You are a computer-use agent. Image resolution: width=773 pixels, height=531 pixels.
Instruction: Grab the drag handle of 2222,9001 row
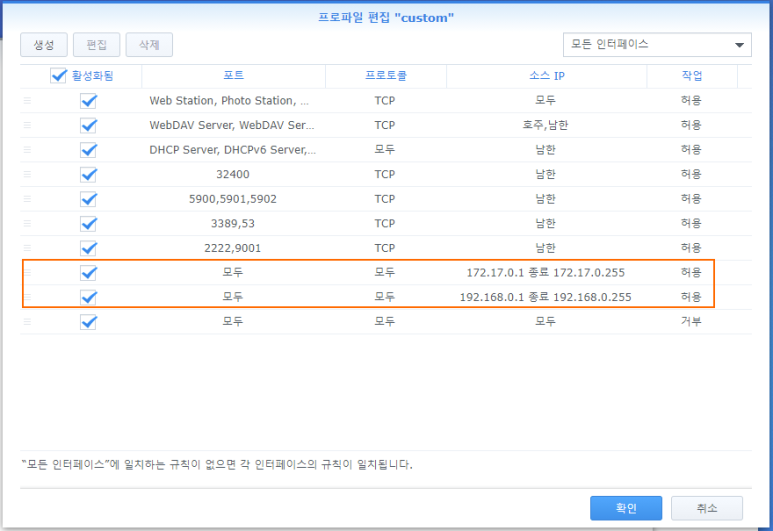[x=28, y=248]
